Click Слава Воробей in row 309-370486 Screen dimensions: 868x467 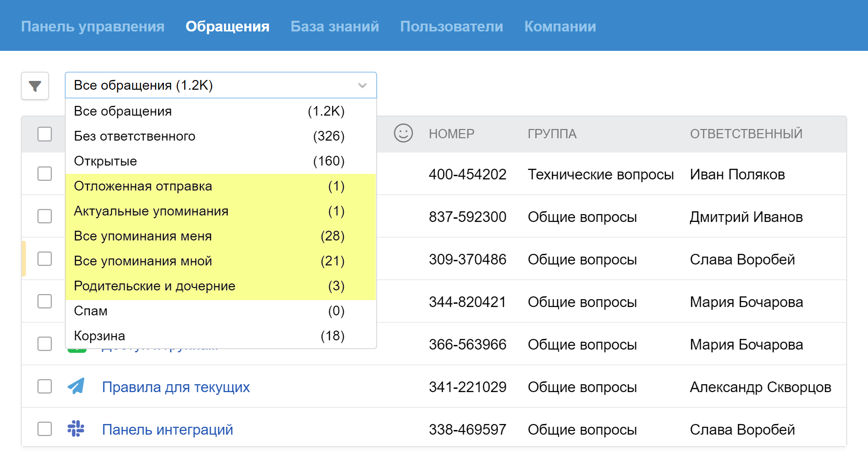tap(742, 259)
